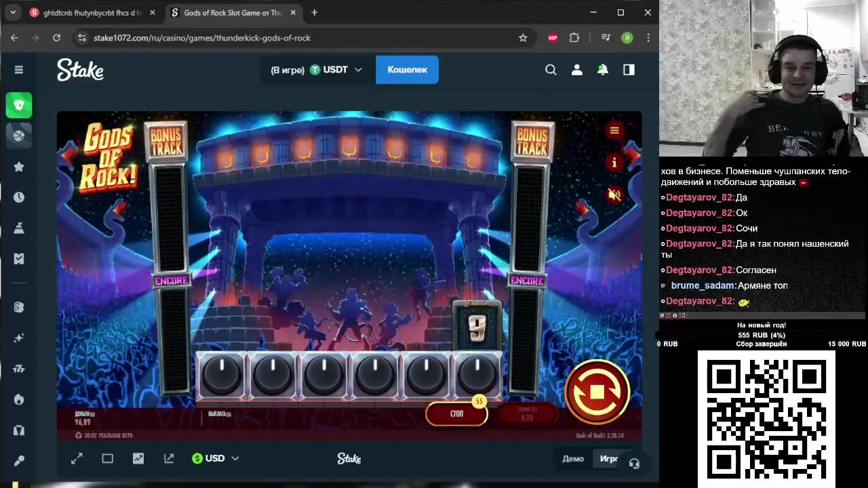The image size is (868, 488).
Task: Open Stake Originals S icon
Action: [19, 307]
